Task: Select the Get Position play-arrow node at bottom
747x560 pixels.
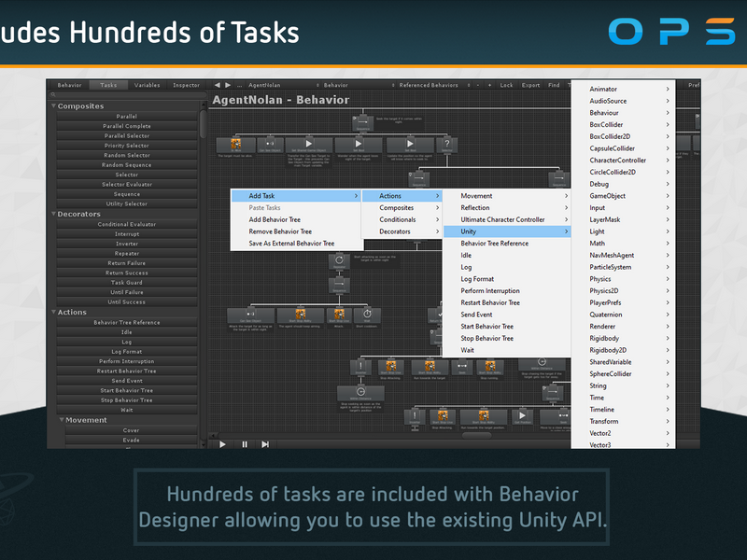Action: tap(523, 416)
